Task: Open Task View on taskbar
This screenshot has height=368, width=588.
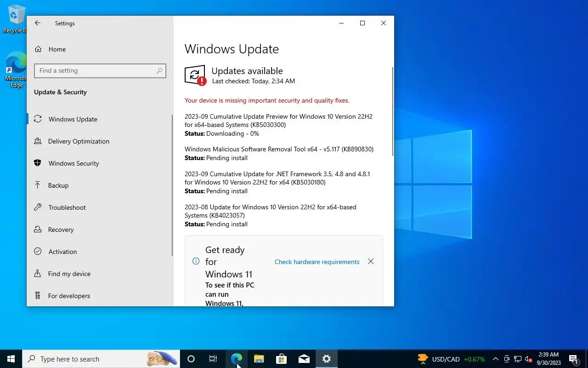Action: pyautogui.click(x=213, y=359)
